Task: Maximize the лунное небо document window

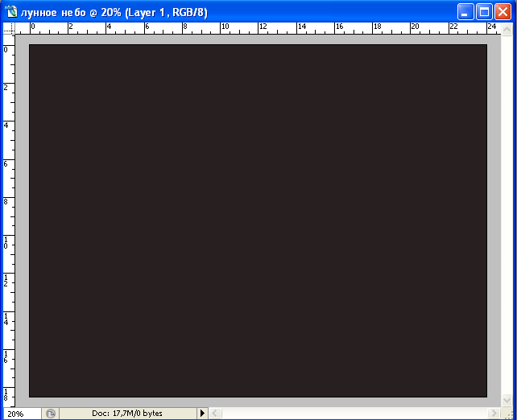Action: pyautogui.click(x=484, y=12)
